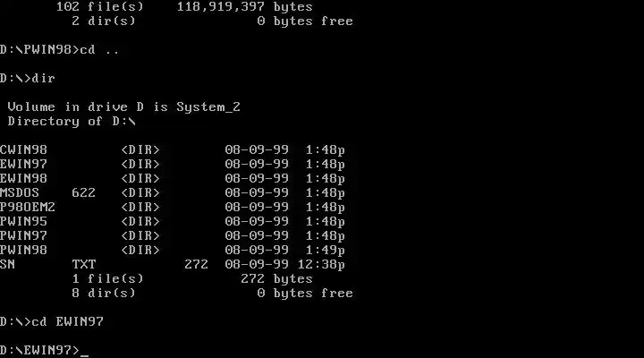Click the PWIN97 directory entry

173,236
